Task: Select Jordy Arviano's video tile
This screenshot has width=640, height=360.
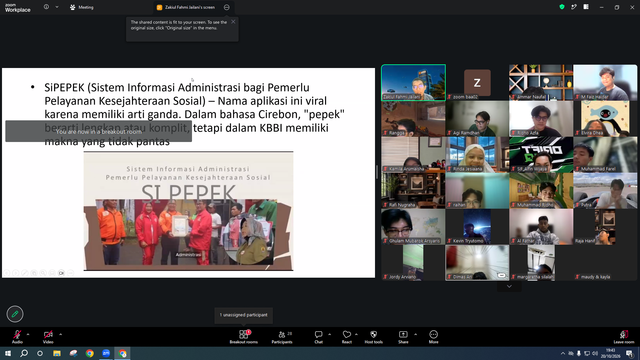Action: coord(413,262)
